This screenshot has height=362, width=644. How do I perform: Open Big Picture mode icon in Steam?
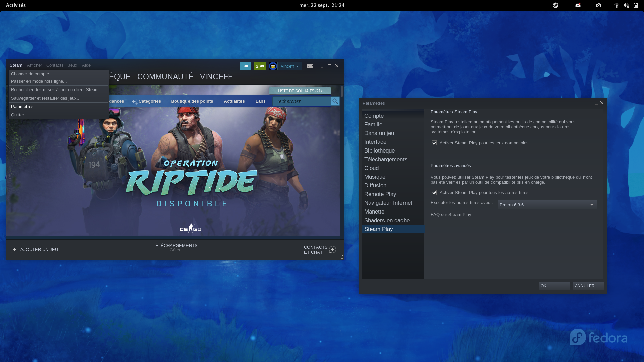(310, 66)
